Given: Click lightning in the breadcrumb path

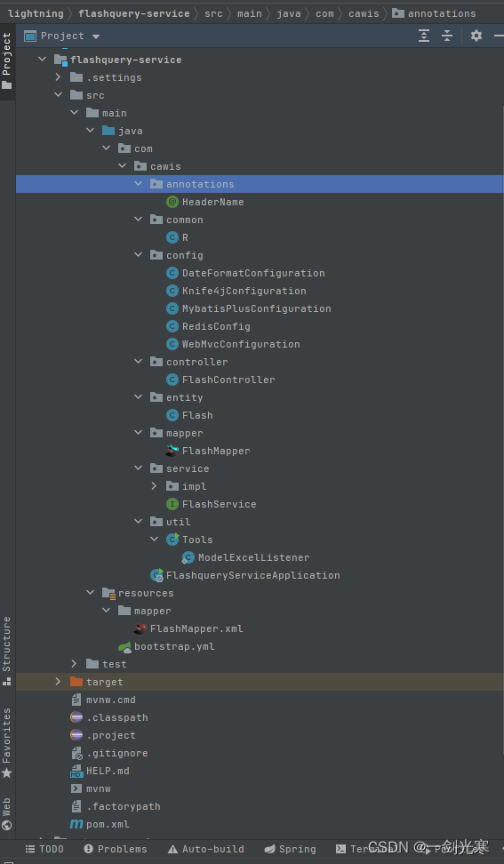Looking at the screenshot, I should (x=36, y=13).
